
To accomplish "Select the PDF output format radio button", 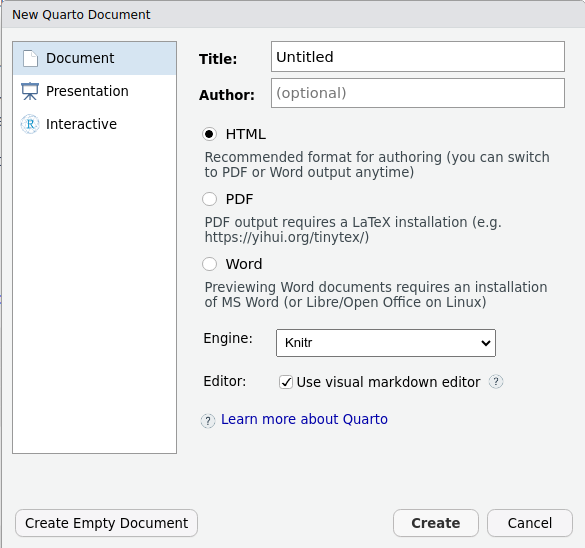I will pos(209,199).
